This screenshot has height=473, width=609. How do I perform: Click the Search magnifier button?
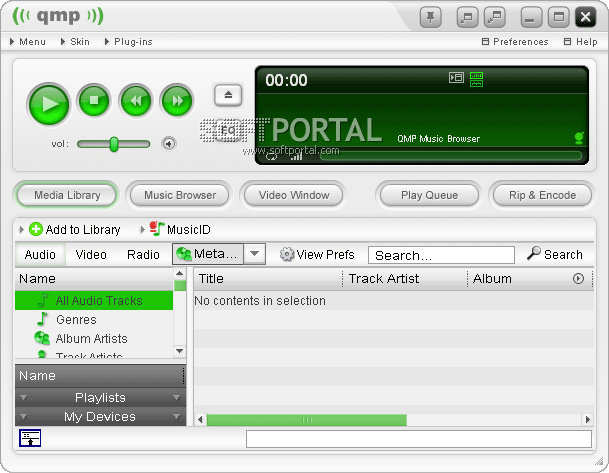[x=555, y=254]
